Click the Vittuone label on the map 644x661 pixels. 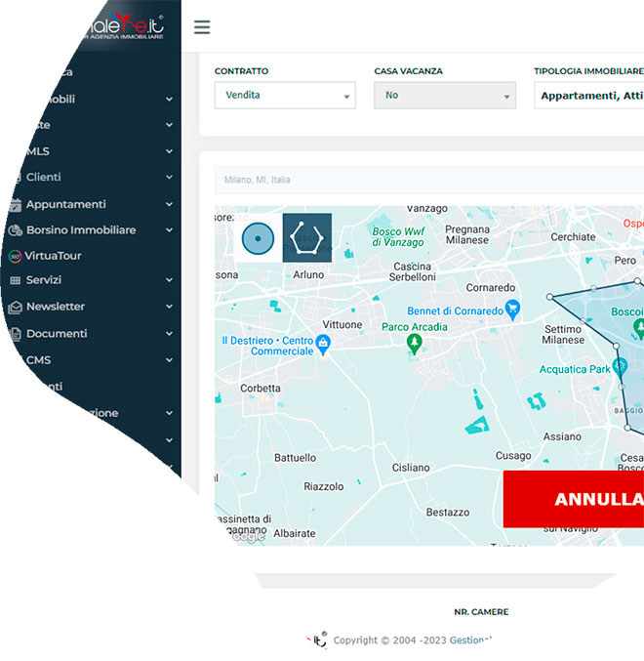(x=342, y=324)
